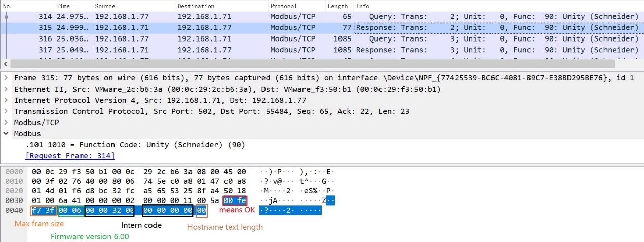Select packet 317 response row
This screenshot has height=242, width=644.
coord(203,50)
